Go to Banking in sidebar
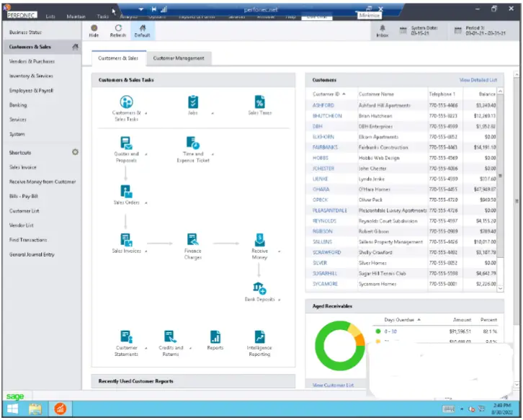The width and height of the screenshot is (523, 420). tap(18, 105)
